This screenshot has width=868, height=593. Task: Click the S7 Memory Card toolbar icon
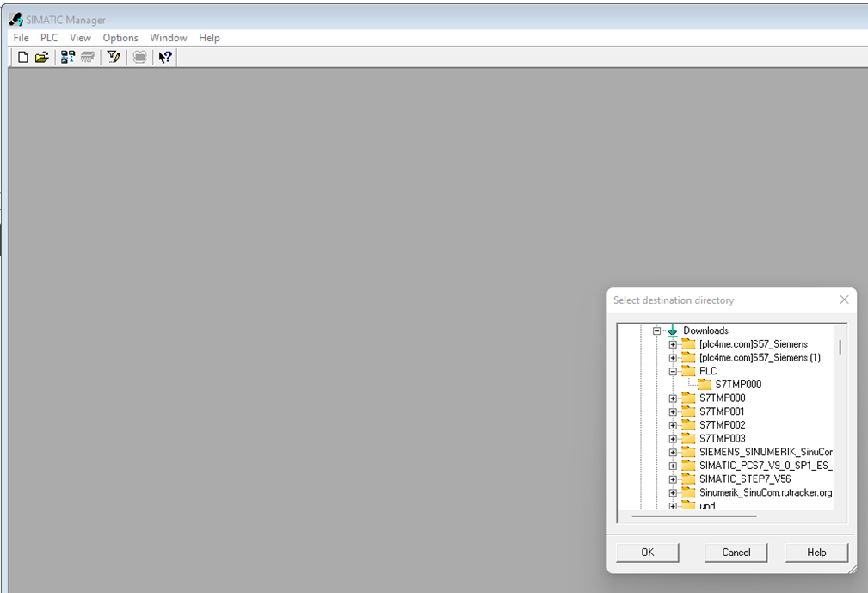(x=88, y=57)
